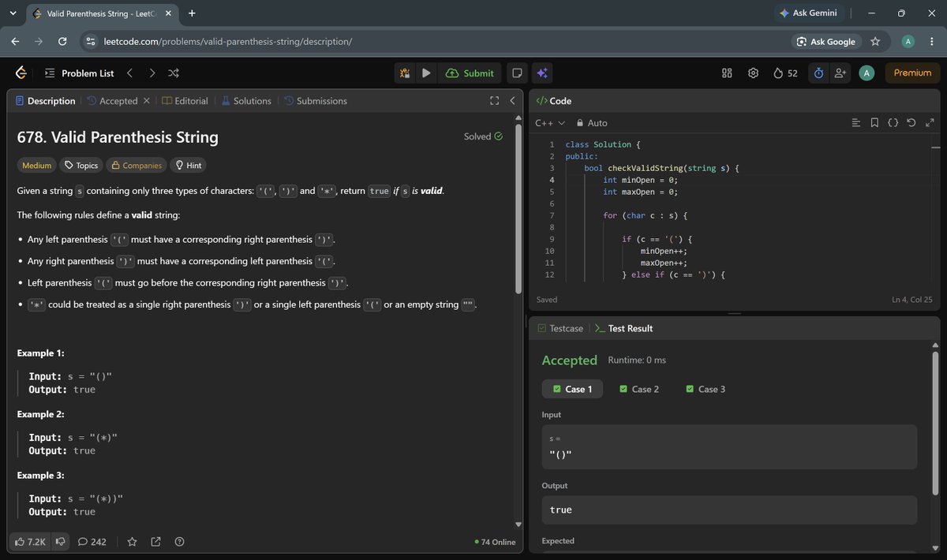Click Ask Google in address bar
Viewport: 947px width, 560px height.
826,41
